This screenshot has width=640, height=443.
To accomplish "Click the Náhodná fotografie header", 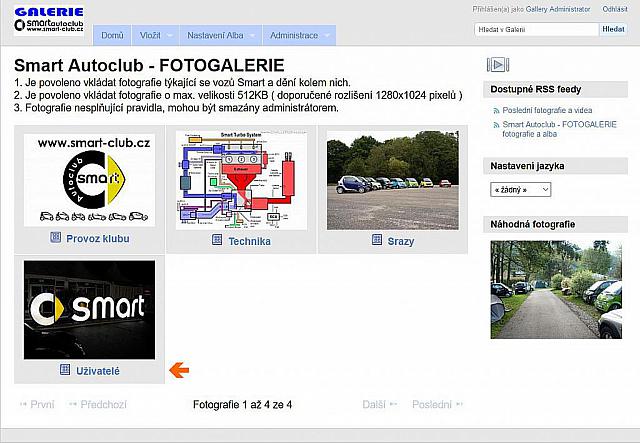I will [556, 225].
